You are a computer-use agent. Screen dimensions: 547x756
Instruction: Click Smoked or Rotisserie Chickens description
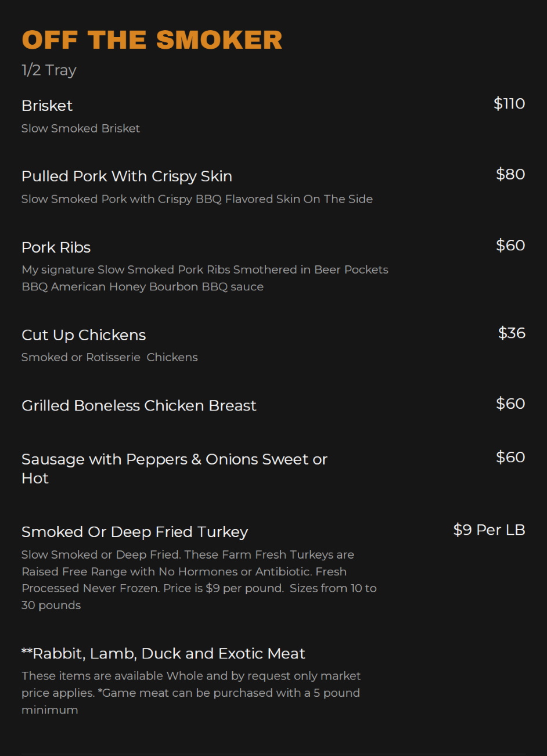pos(110,357)
